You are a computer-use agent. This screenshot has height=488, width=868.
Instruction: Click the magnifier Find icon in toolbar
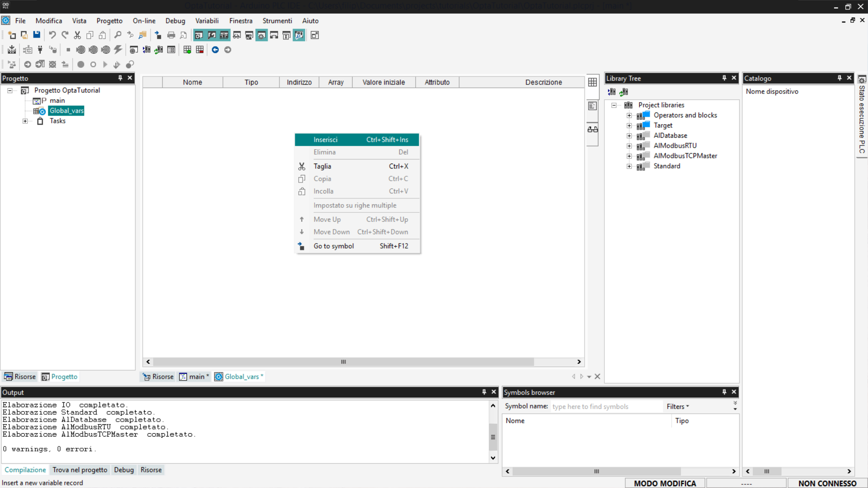coord(118,35)
